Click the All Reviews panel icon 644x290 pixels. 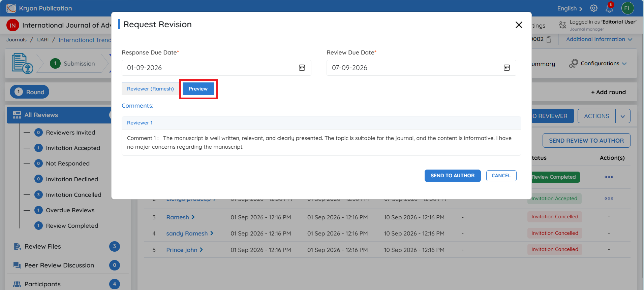click(x=17, y=115)
